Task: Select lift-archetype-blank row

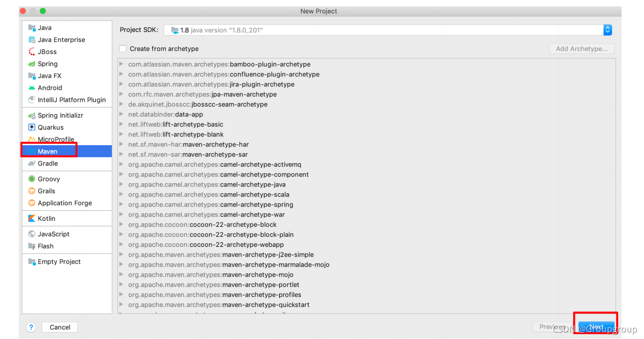Action: click(366, 134)
